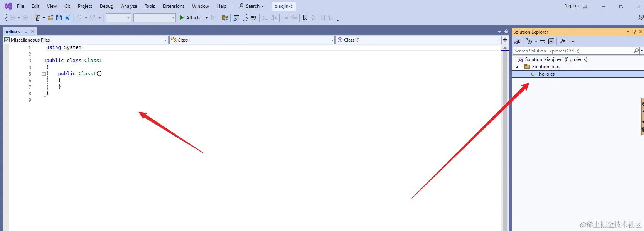Open the Extensions menu

174,6
